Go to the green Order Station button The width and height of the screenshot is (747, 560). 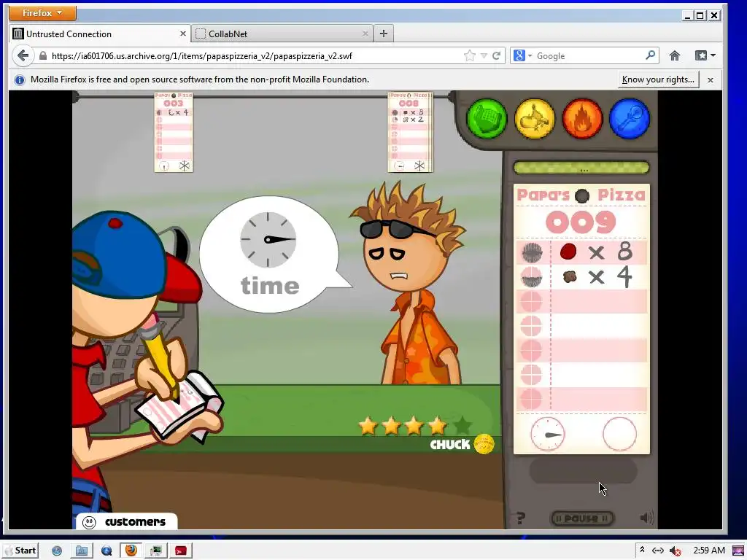(x=487, y=119)
